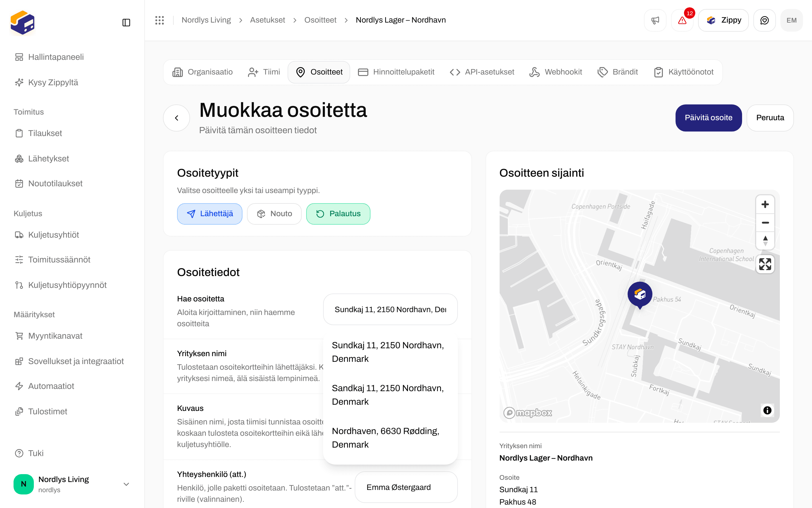The height and width of the screenshot is (508, 812).
Task: Select the Osoitteet tab
Action: tap(319, 72)
